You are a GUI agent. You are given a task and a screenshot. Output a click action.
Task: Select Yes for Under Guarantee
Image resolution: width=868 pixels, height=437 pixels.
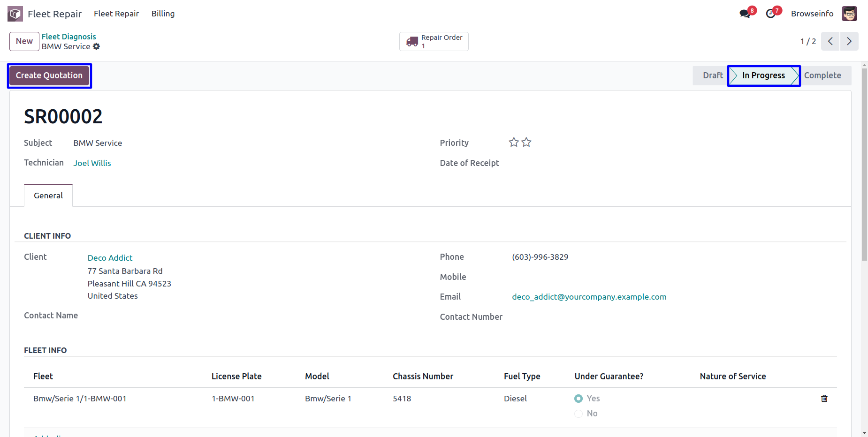coord(579,399)
